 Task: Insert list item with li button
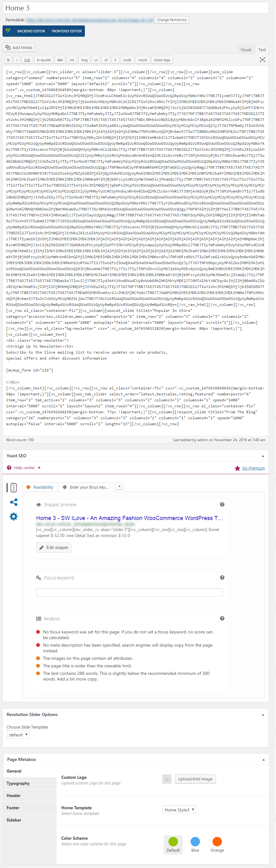[x=115, y=60]
